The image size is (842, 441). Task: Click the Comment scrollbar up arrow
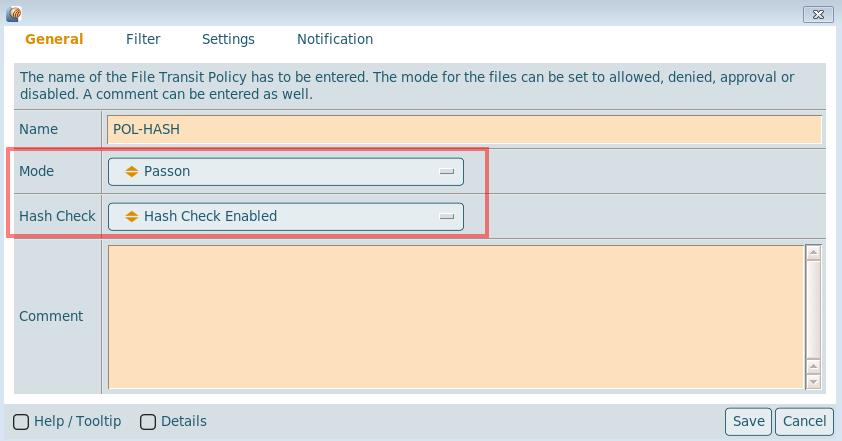813,253
